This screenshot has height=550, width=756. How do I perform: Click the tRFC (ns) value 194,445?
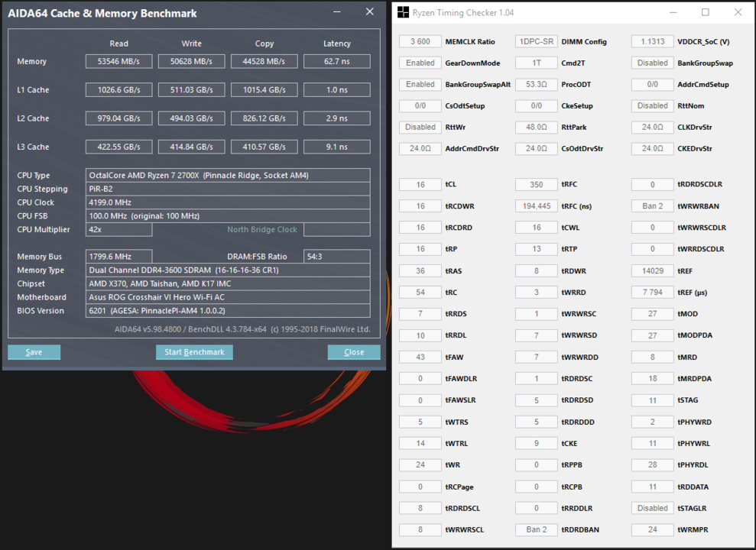tap(537, 206)
